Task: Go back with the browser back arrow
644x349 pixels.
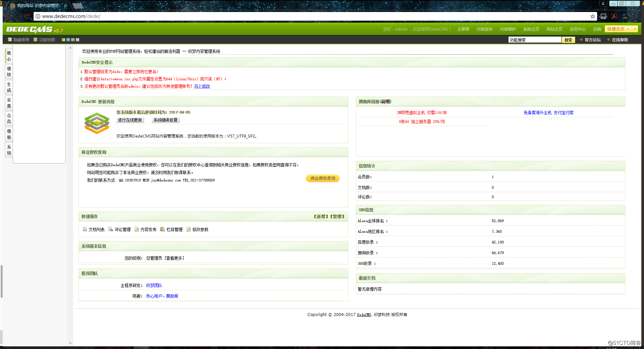Action: pos(9,16)
